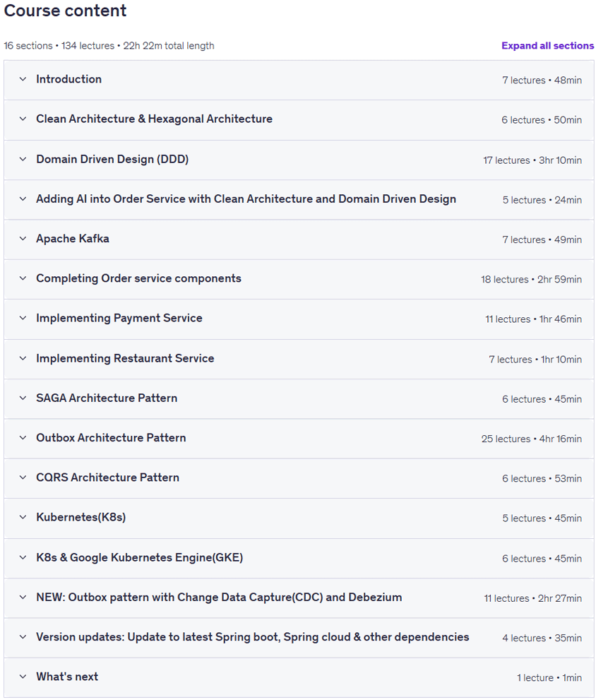Expand the Kubernetes(K8s) section chevron
This screenshot has height=700, width=596.
pyautogui.click(x=23, y=518)
